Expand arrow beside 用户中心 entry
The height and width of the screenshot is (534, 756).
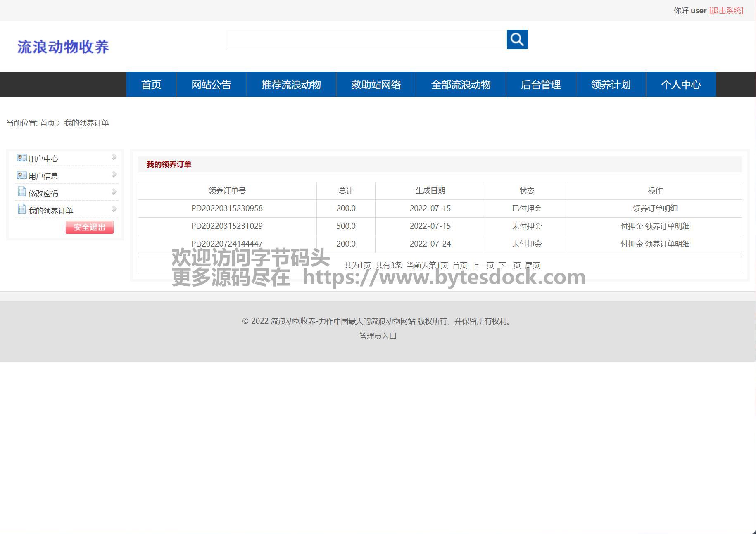(114, 157)
